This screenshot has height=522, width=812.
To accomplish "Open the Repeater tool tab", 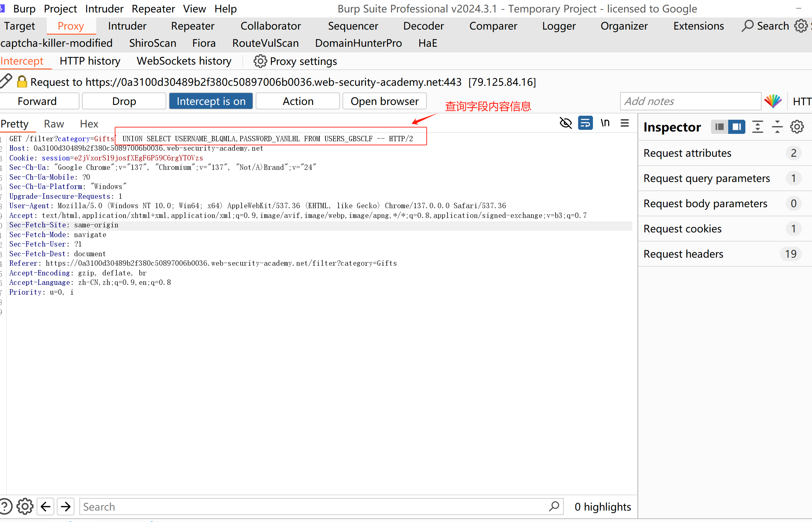I will (x=192, y=26).
